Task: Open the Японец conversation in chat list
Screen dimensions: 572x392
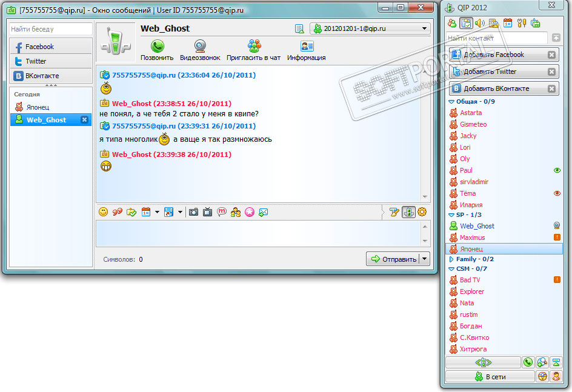Action: pos(51,107)
